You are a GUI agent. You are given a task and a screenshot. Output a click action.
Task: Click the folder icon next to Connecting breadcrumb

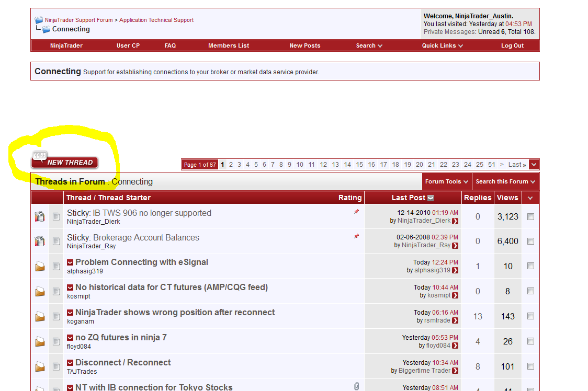(46, 29)
